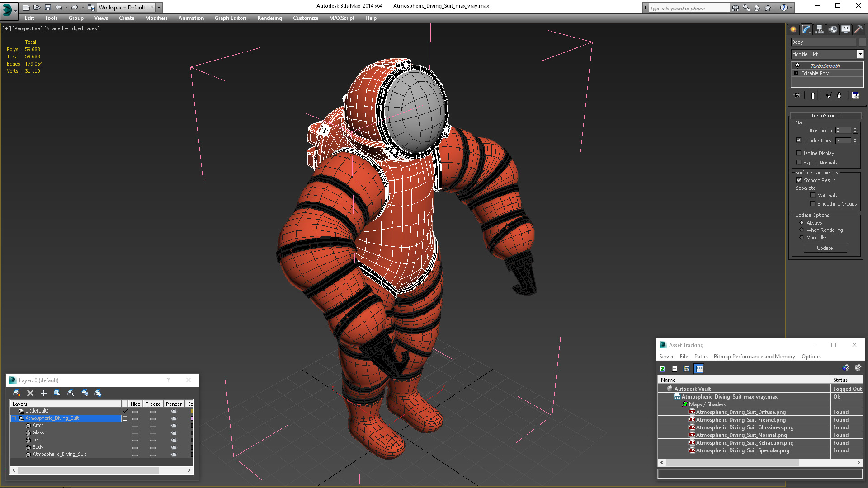
Task: Click the Render column header
Action: coord(174,404)
